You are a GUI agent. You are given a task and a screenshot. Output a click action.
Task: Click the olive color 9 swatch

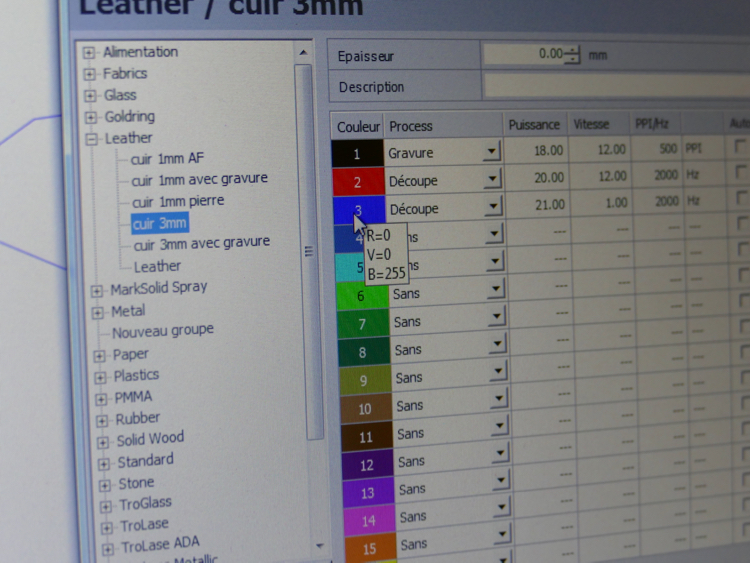pyautogui.click(x=365, y=380)
